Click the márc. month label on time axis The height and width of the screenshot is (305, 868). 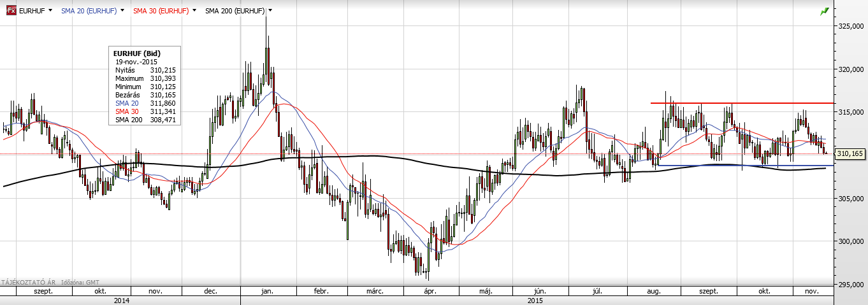[x=374, y=290]
